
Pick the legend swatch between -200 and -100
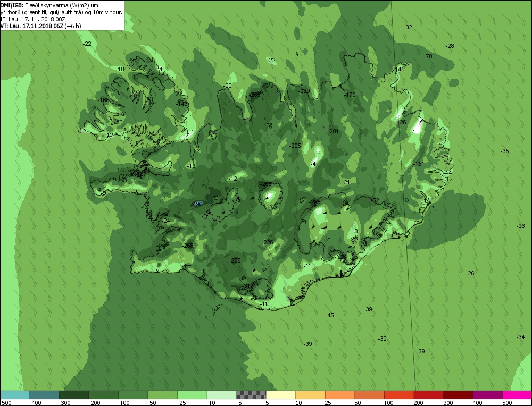coord(103,395)
